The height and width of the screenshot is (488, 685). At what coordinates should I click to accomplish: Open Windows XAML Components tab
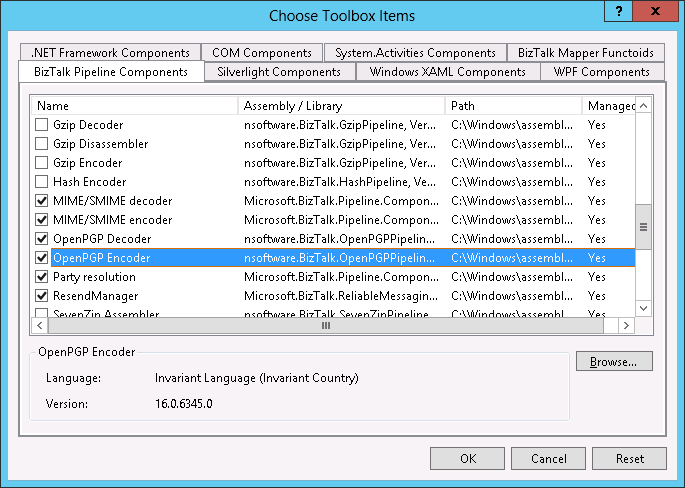(448, 72)
